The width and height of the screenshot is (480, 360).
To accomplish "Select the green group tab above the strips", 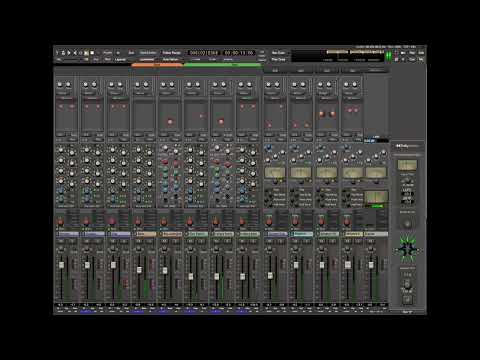I will (x=223, y=65).
